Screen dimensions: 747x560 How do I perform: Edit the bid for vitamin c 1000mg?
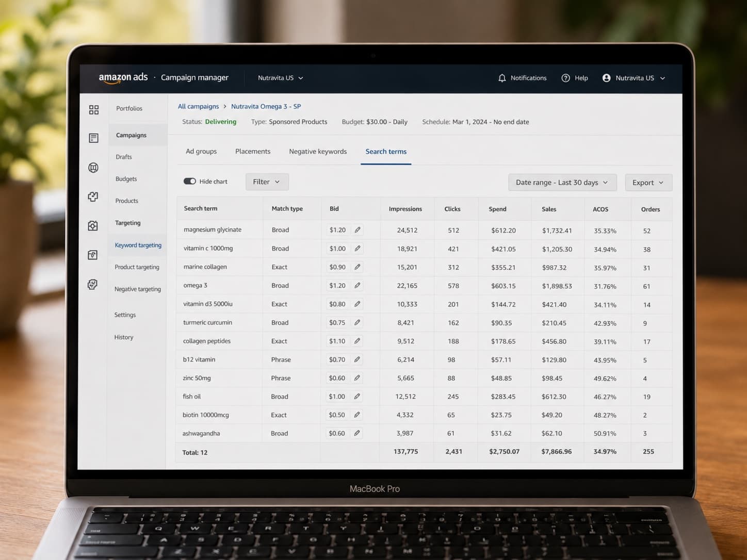(358, 249)
